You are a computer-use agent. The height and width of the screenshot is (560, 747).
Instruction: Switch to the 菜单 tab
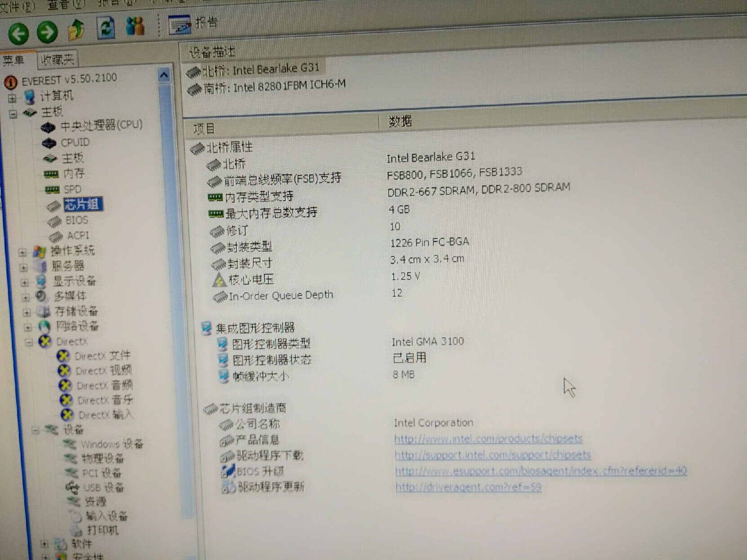pyautogui.click(x=13, y=60)
